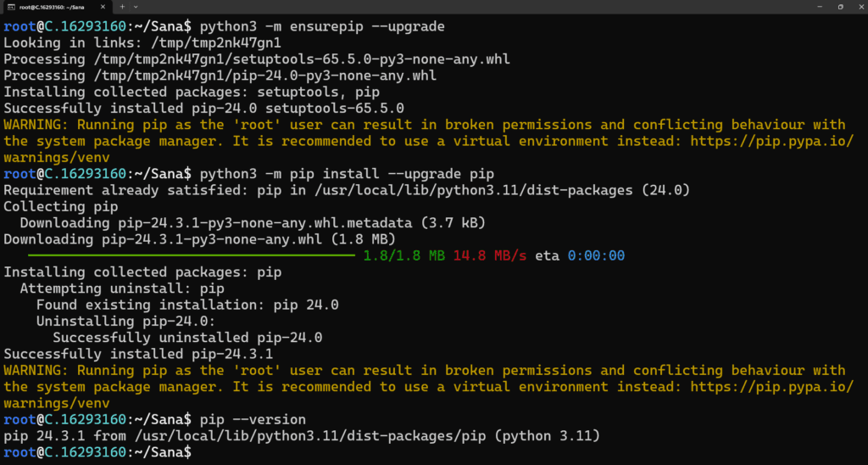Click the 'Successfully installed pip-24.3.1' line
Viewport: 868px width, 465px height.
[x=138, y=354]
